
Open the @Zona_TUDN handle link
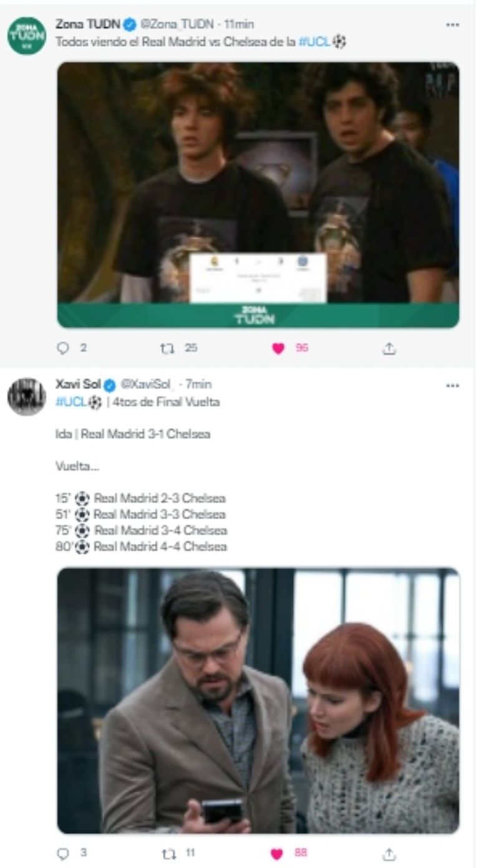(177, 25)
